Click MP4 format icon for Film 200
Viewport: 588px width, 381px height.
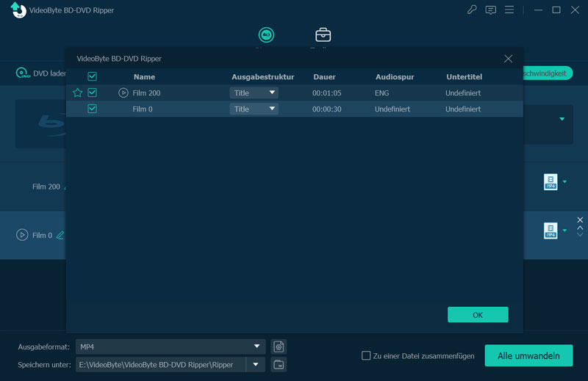point(551,182)
